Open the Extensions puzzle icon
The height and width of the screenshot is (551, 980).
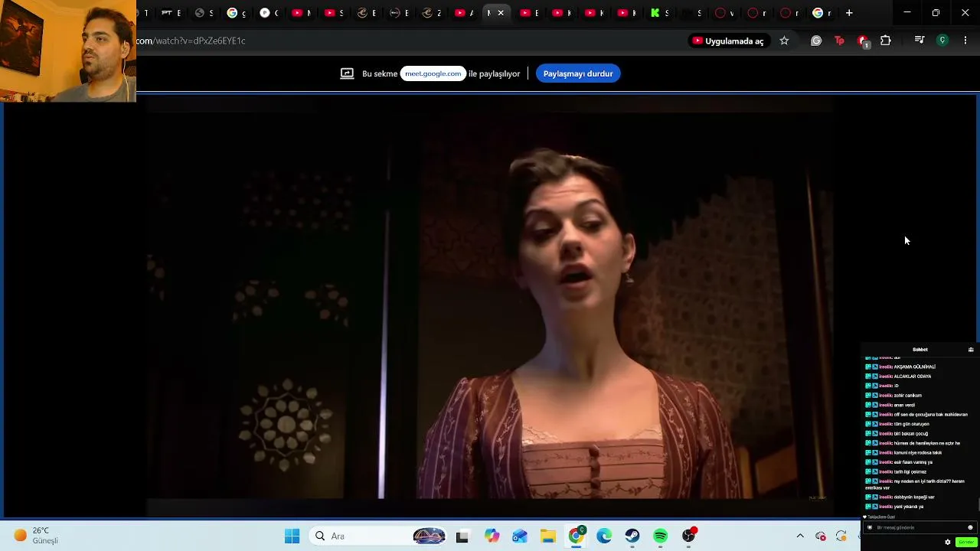tap(886, 41)
